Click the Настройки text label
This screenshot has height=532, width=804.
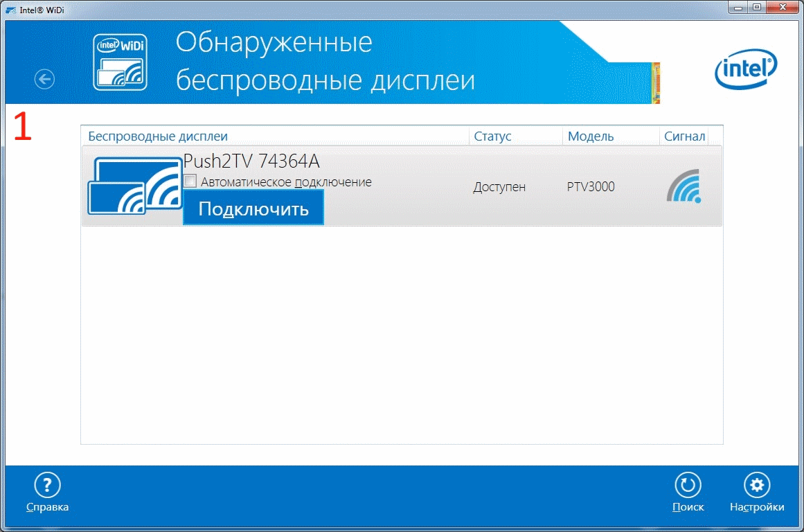[x=756, y=506]
